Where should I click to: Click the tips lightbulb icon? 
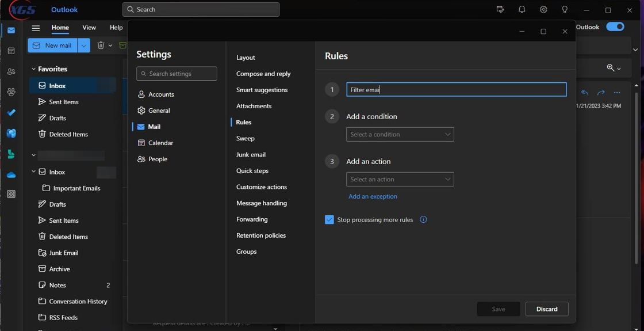tap(565, 10)
